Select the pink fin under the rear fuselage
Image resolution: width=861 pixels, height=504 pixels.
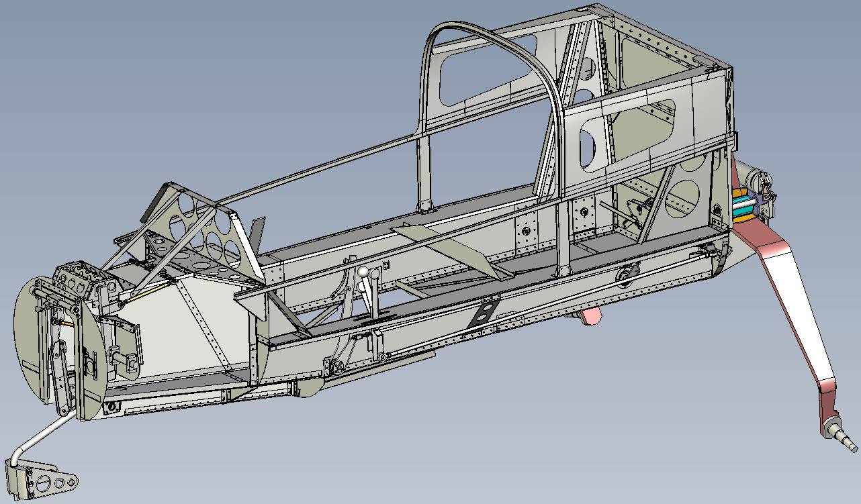(591, 315)
